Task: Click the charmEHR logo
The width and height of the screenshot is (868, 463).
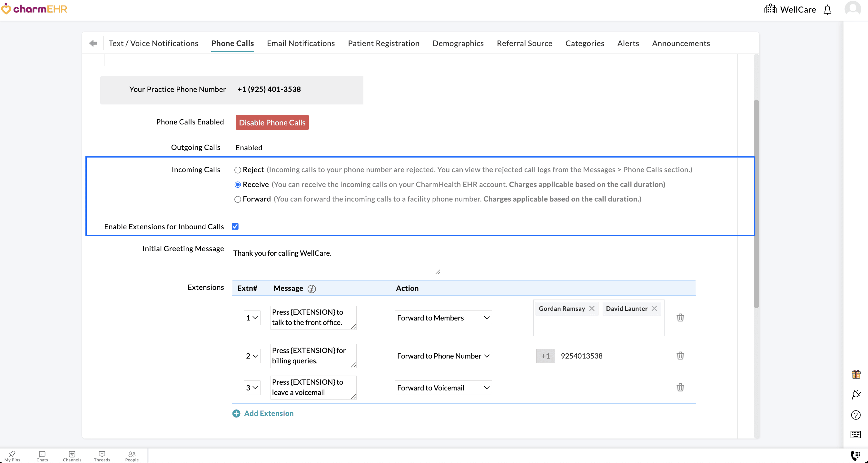Action: pos(34,9)
